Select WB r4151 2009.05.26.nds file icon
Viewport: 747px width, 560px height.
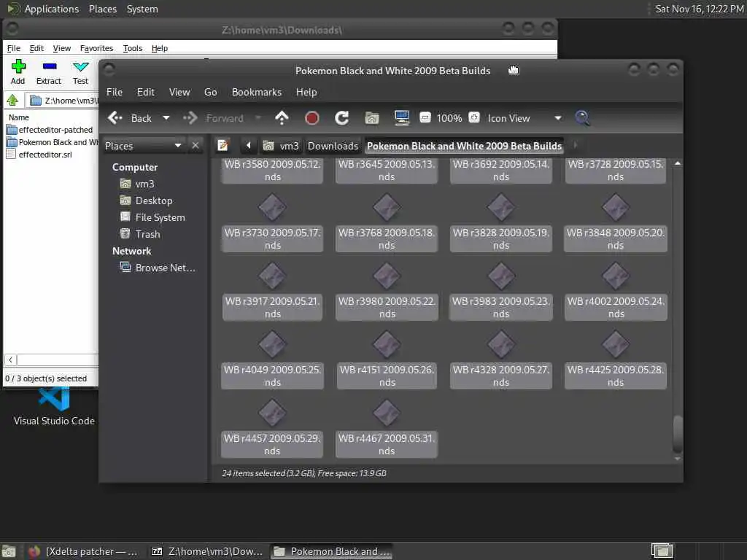click(387, 344)
